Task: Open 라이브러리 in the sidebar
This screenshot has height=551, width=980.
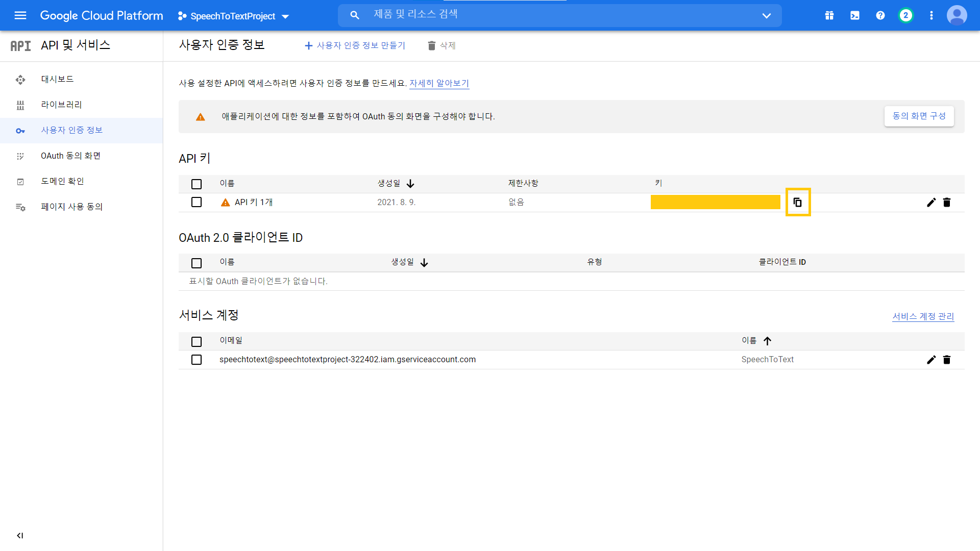Action: click(61, 105)
